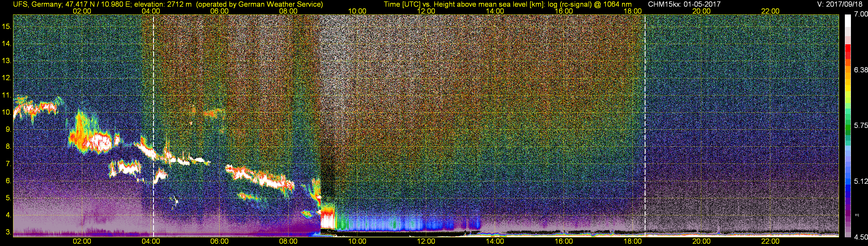Image resolution: width=868 pixels, height=246 pixels.
Task: Click the 14:00 label on the top time axis
Action: [x=495, y=11]
